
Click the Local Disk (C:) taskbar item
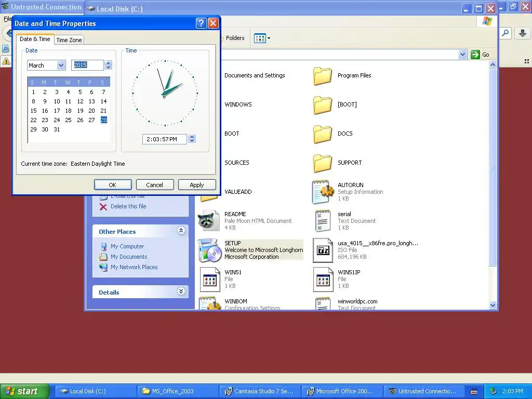tap(96, 391)
